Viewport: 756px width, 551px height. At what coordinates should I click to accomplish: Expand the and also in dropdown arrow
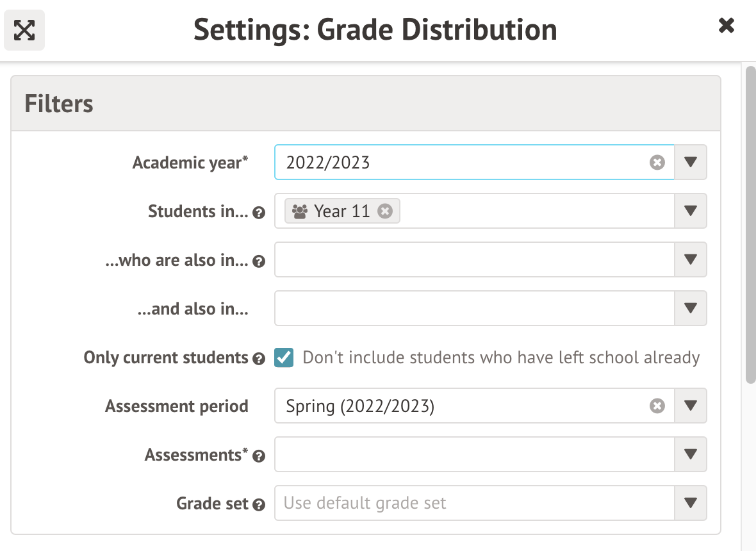click(x=690, y=308)
